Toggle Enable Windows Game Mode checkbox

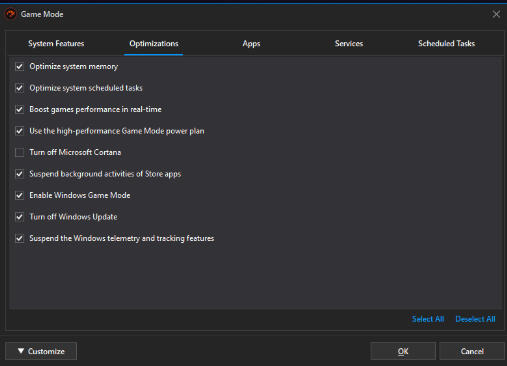tap(20, 195)
